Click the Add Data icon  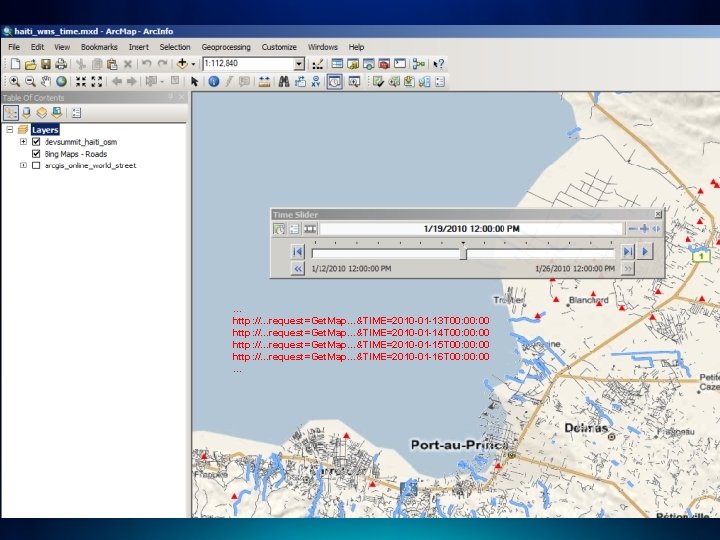tap(183, 64)
